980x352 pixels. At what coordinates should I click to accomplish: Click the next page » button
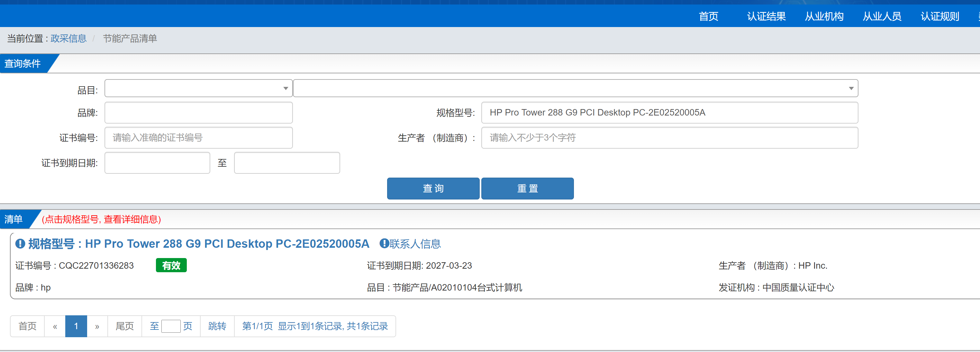pyautogui.click(x=97, y=326)
